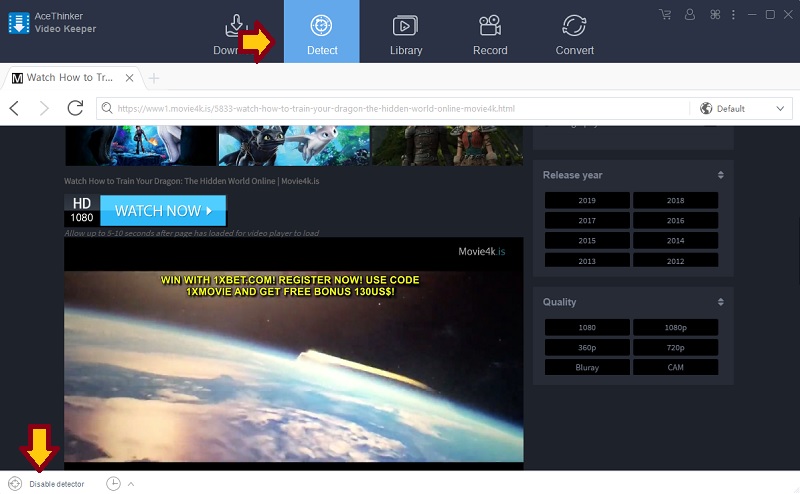Open the history clock icon
This screenshot has width=800, height=494.
pos(113,484)
